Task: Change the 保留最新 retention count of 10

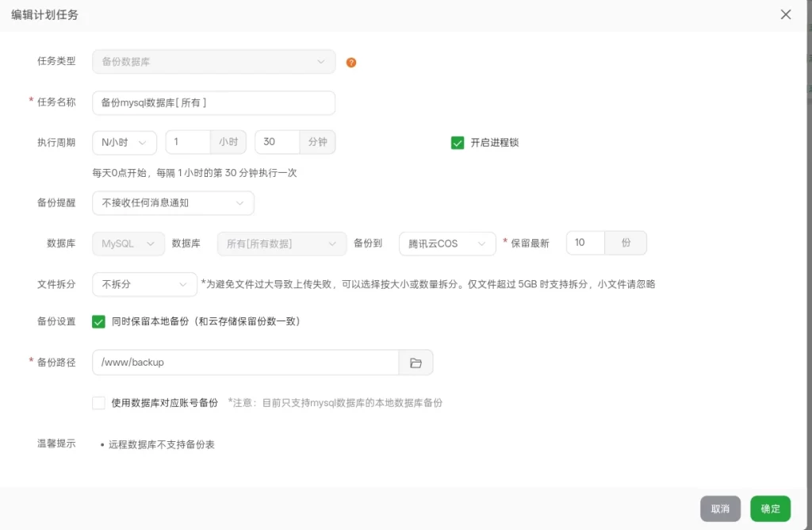Action: [584, 244]
